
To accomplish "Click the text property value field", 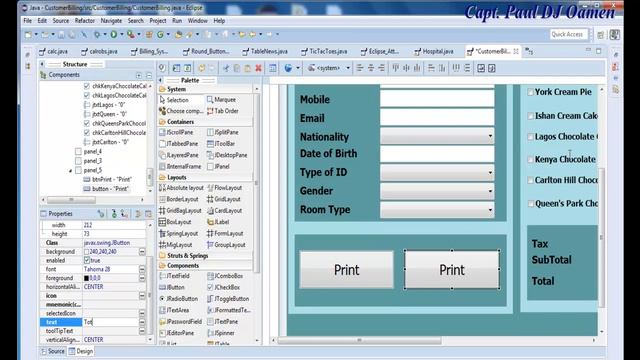I will [110, 322].
